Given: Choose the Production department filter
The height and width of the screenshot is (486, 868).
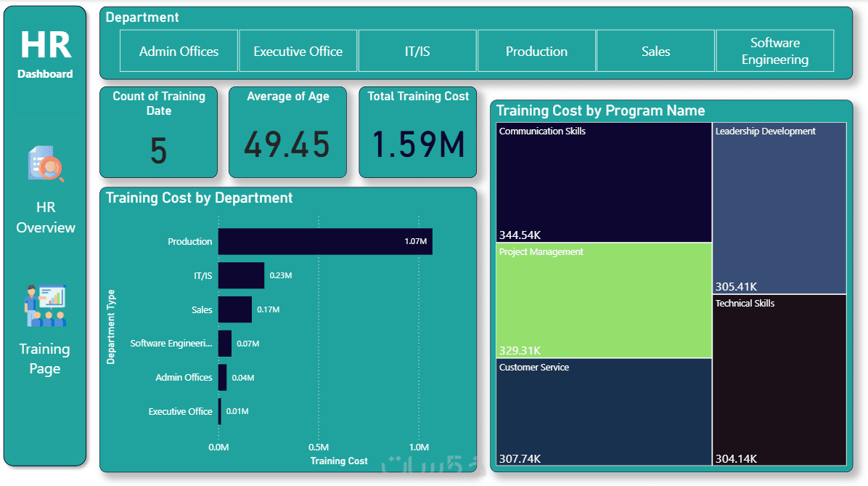Looking at the screenshot, I should tap(536, 51).
